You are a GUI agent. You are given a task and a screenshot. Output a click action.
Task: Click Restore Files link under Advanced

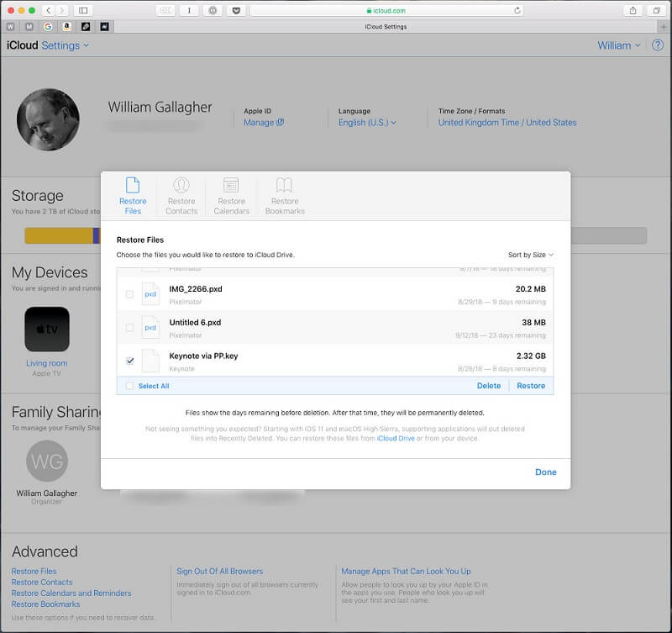(x=34, y=572)
